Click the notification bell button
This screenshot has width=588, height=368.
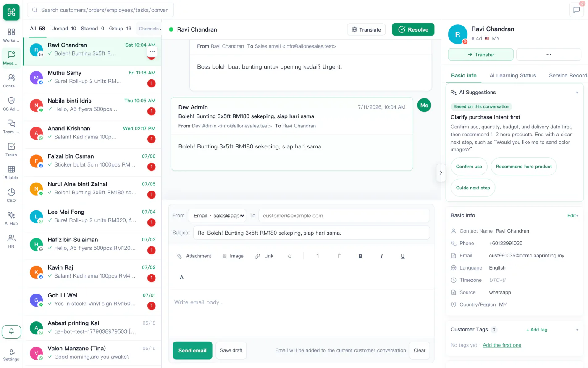pos(11,331)
